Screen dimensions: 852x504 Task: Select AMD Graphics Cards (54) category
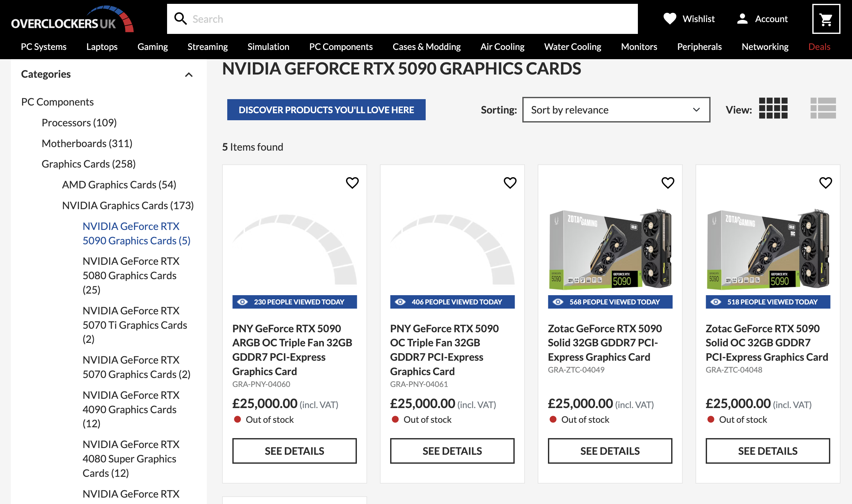click(x=119, y=185)
